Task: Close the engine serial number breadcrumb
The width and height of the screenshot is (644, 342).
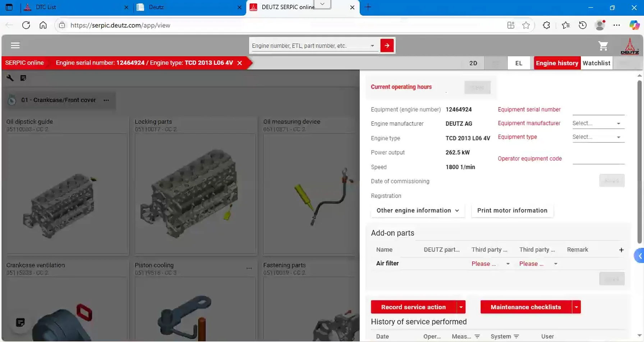Action: point(240,63)
